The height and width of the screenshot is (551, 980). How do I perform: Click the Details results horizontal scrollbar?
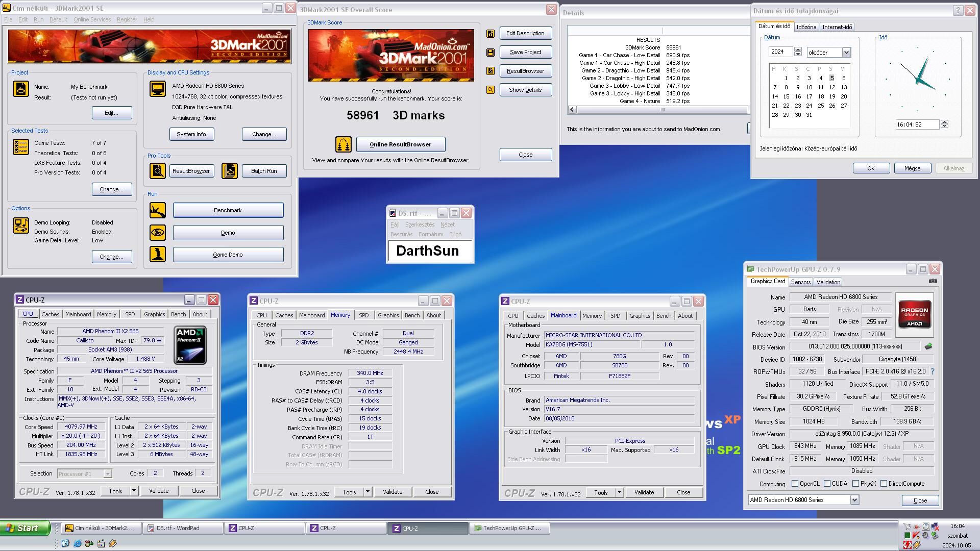(x=658, y=110)
